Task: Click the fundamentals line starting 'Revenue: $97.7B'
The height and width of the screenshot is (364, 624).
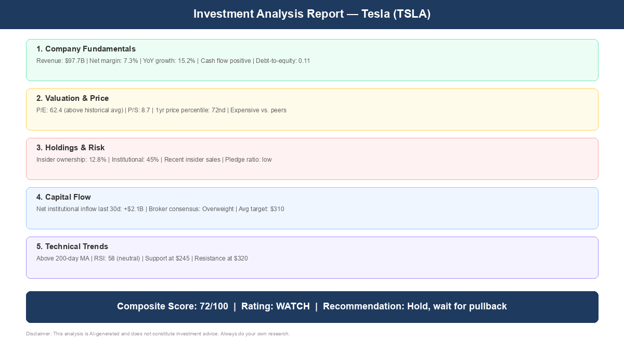Action: click(173, 61)
